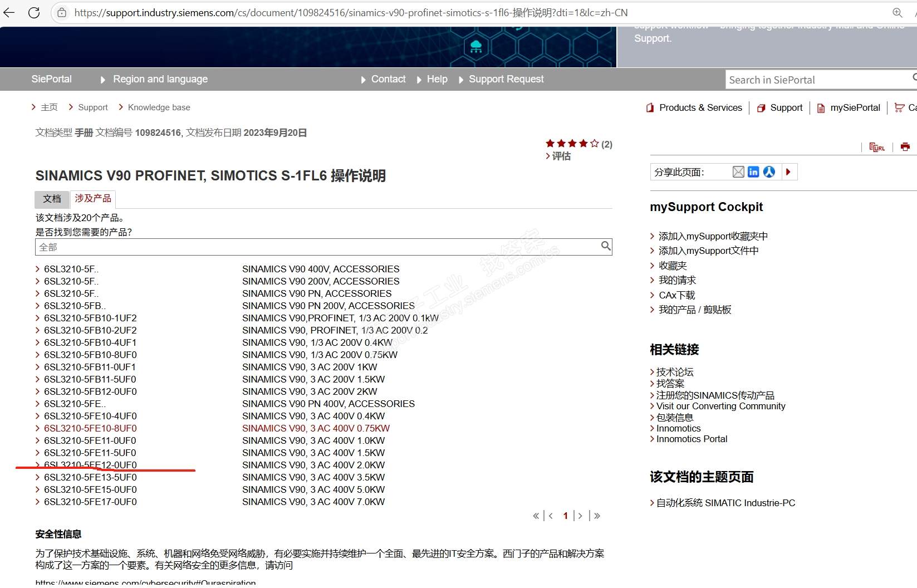This screenshot has height=588, width=917.
Task: Open product 6SL3210-5FB10-4UF1
Action: point(90,343)
